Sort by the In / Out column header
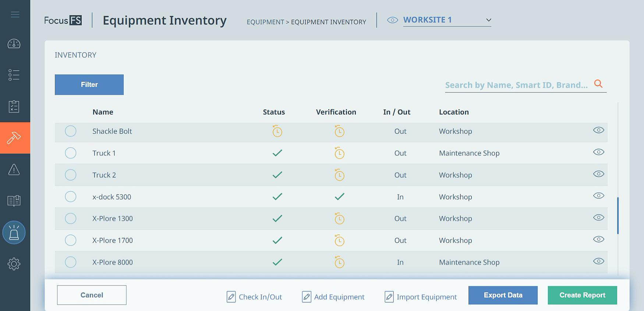This screenshot has height=311, width=644. [x=397, y=112]
